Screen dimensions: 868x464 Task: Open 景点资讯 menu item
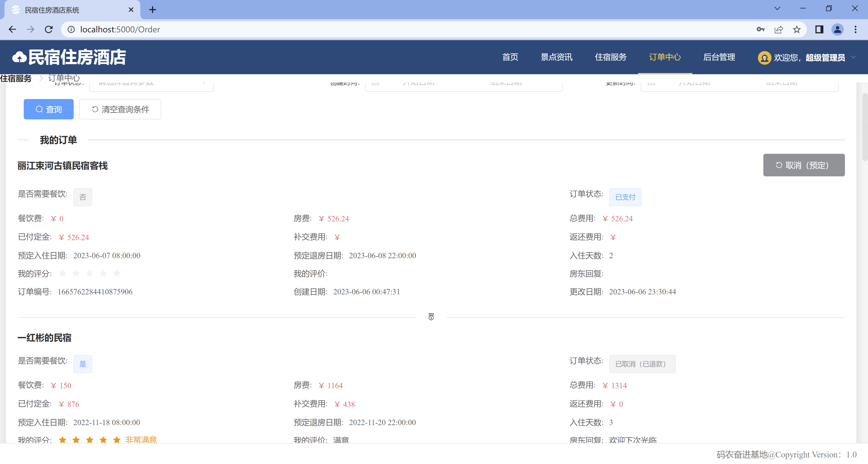tap(557, 57)
